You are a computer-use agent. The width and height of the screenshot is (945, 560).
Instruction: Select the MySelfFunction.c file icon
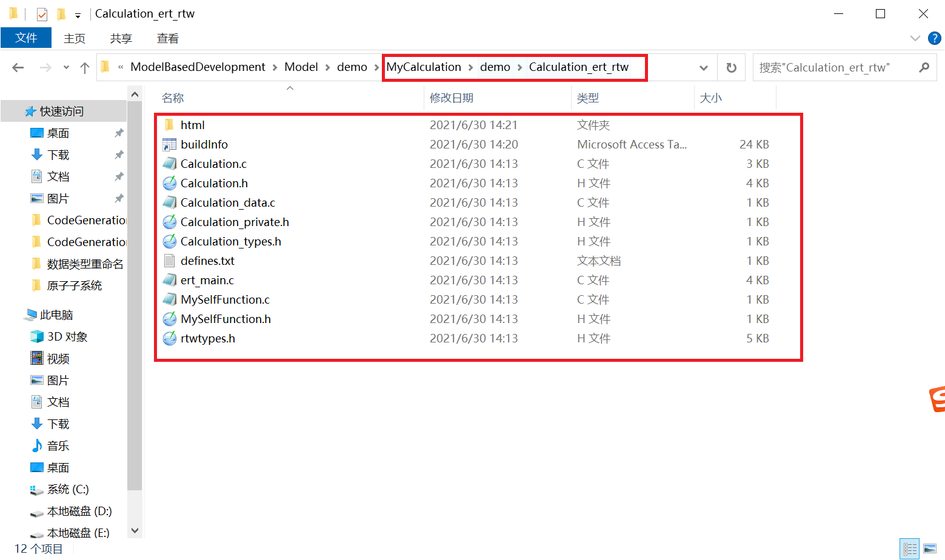pyautogui.click(x=170, y=299)
